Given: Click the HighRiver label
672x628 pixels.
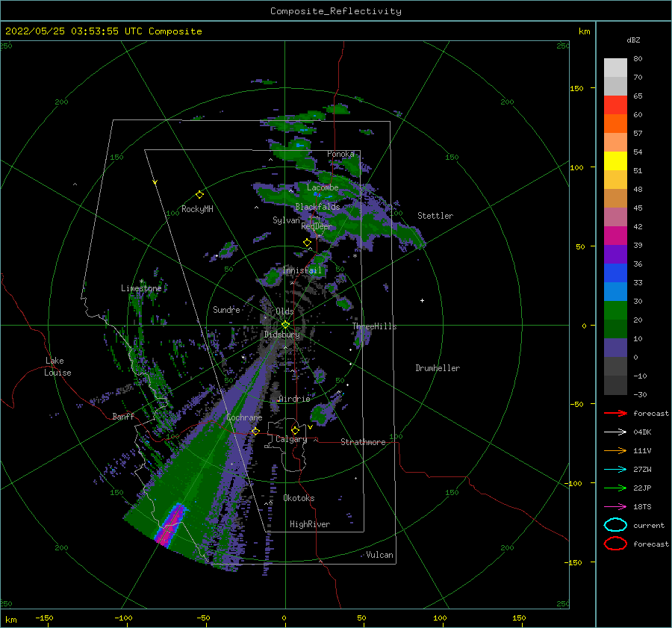Looking at the screenshot, I should pyautogui.click(x=310, y=524).
